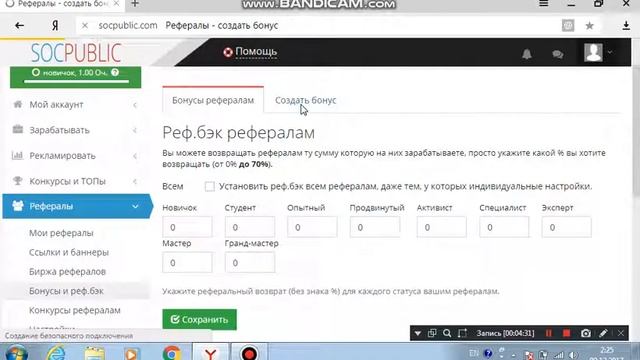Focus the Продвинутый percent field
The width and height of the screenshot is (640, 360).
pyautogui.click(x=374, y=227)
